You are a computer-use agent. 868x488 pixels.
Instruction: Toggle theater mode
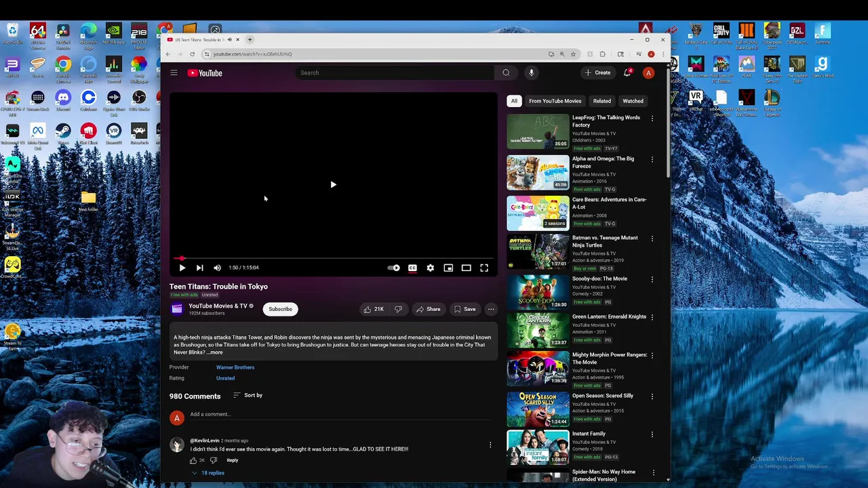click(466, 268)
